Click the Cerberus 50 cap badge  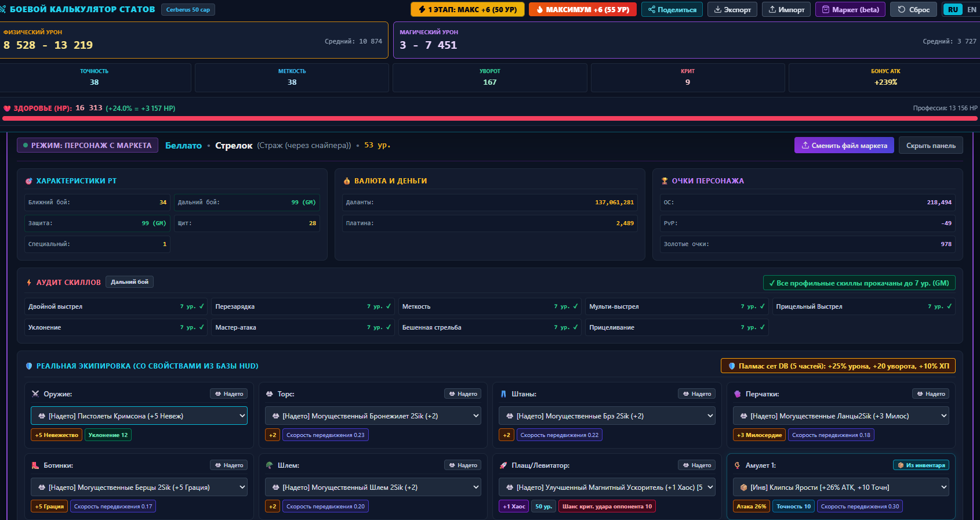coord(188,10)
